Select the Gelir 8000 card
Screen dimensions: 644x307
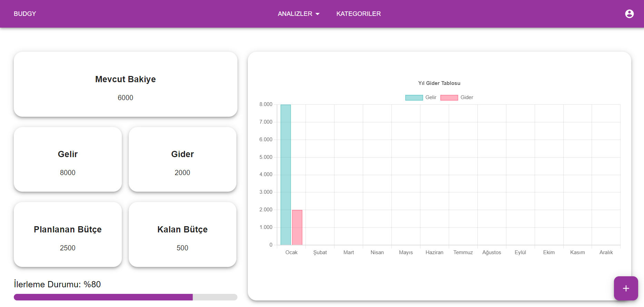point(68,159)
